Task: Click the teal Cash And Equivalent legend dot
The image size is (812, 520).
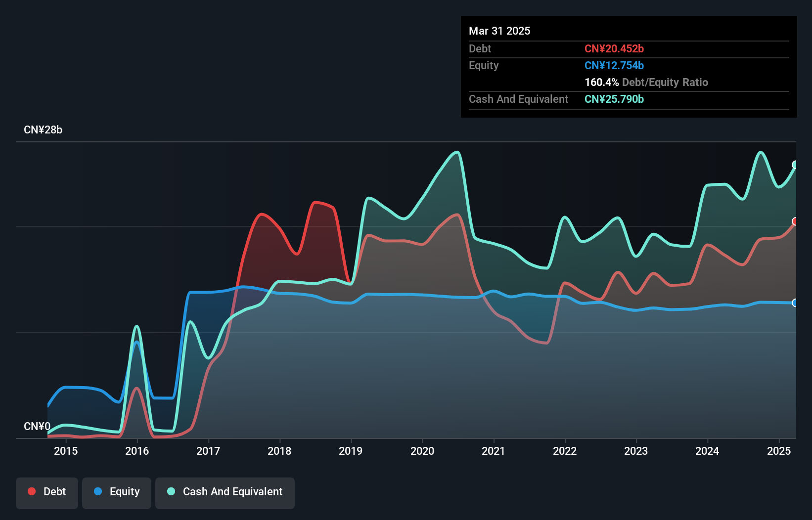Action: click(x=171, y=491)
